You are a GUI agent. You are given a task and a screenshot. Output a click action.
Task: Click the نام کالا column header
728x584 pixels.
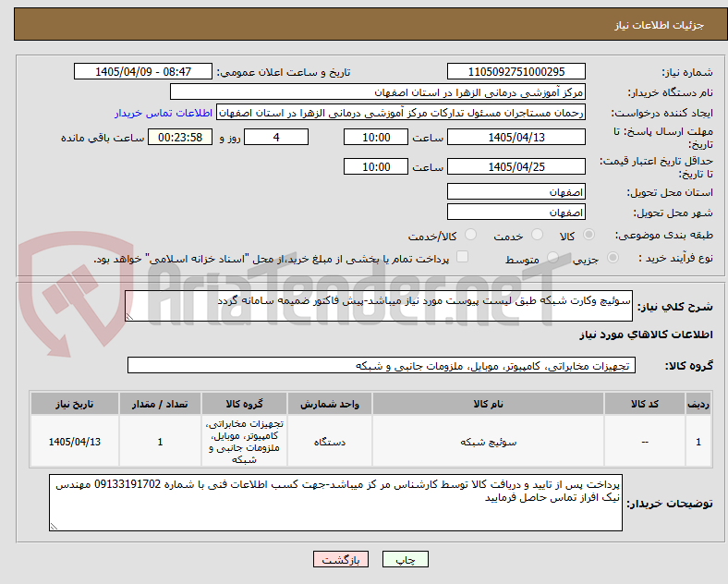488,404
